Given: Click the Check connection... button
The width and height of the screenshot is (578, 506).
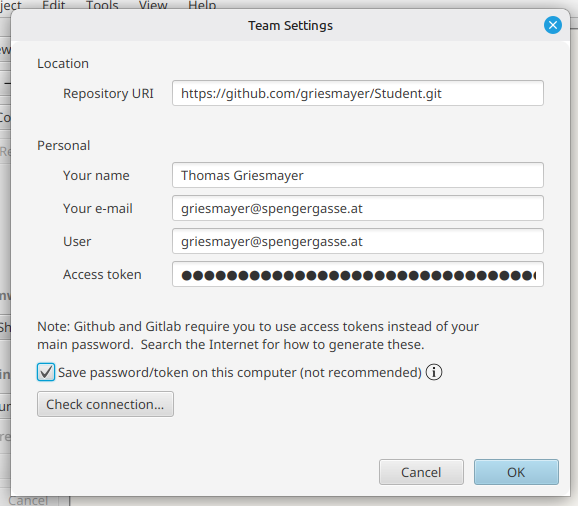Looking at the screenshot, I should [105, 404].
